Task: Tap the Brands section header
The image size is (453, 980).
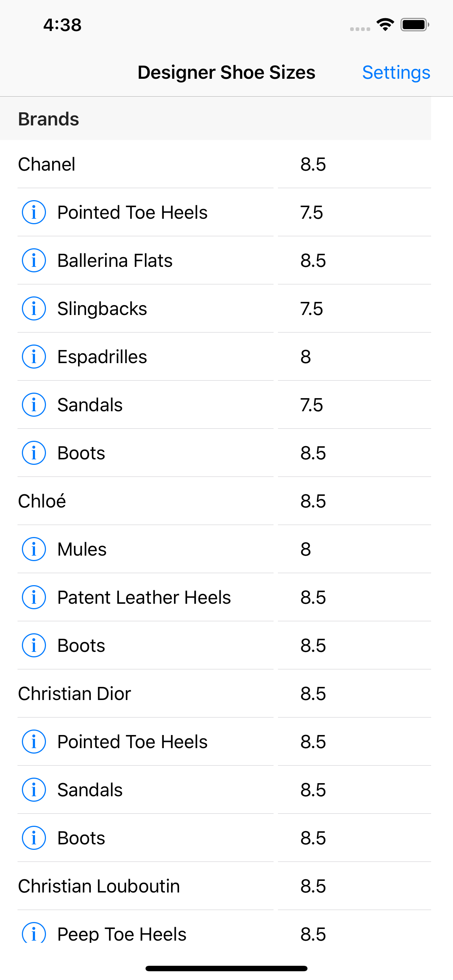Action: (x=49, y=119)
